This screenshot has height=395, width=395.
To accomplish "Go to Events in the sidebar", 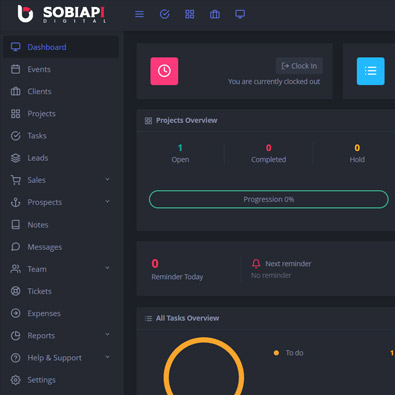I will (61, 69).
